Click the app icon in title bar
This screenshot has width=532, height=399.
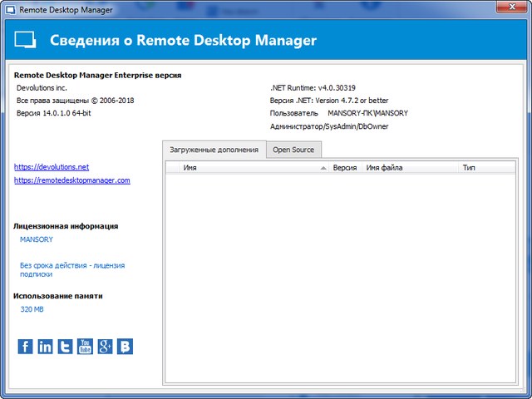[x=9, y=9]
